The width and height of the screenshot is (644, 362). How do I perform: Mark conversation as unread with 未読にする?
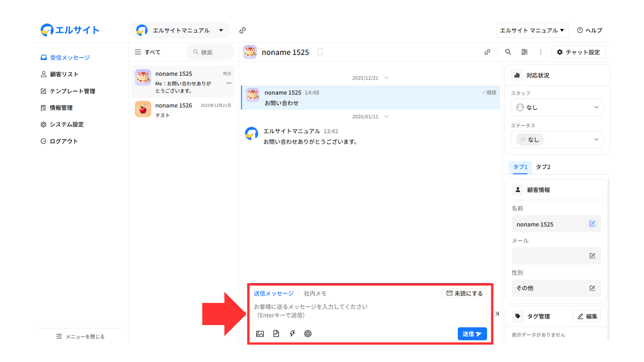point(465,293)
